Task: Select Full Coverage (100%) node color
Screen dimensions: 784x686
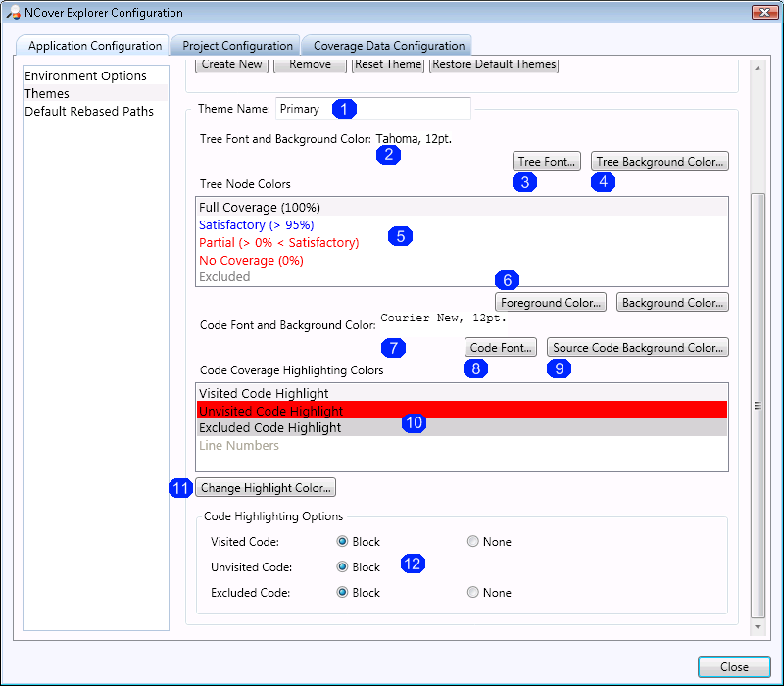Action: click(462, 207)
